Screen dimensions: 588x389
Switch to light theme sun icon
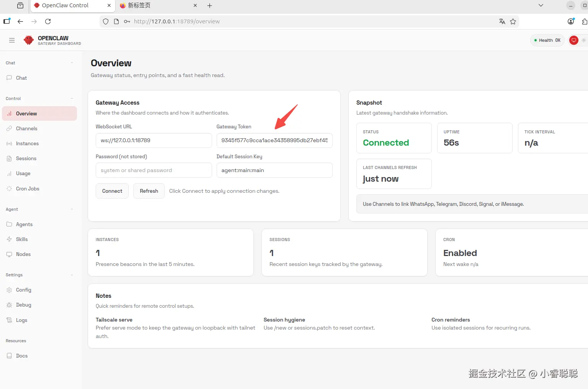click(x=584, y=40)
